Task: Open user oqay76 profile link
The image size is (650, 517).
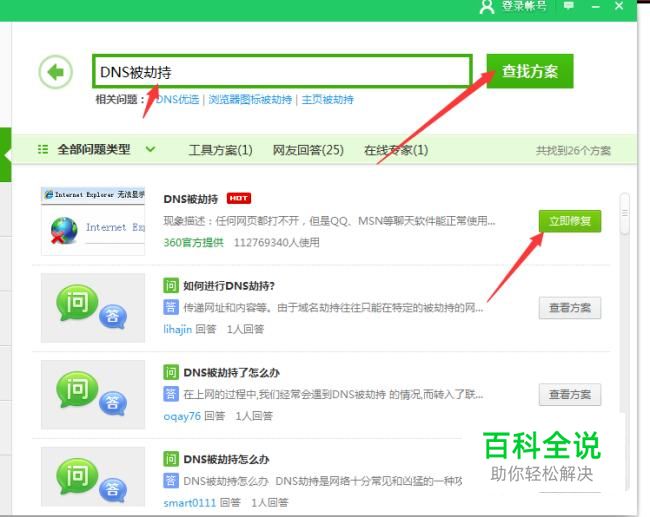Action: pos(182,416)
